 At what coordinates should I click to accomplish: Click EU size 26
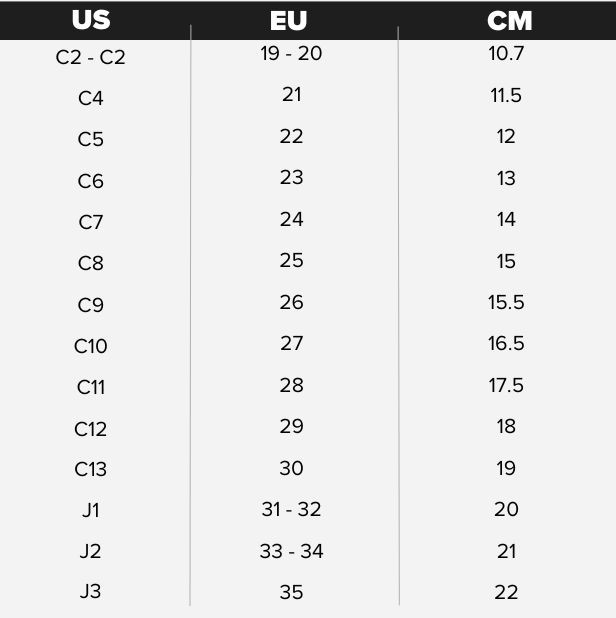coord(292,302)
